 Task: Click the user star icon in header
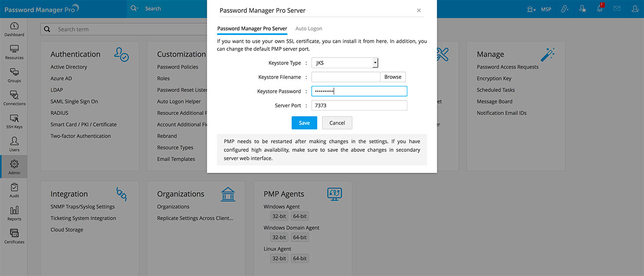(583, 9)
